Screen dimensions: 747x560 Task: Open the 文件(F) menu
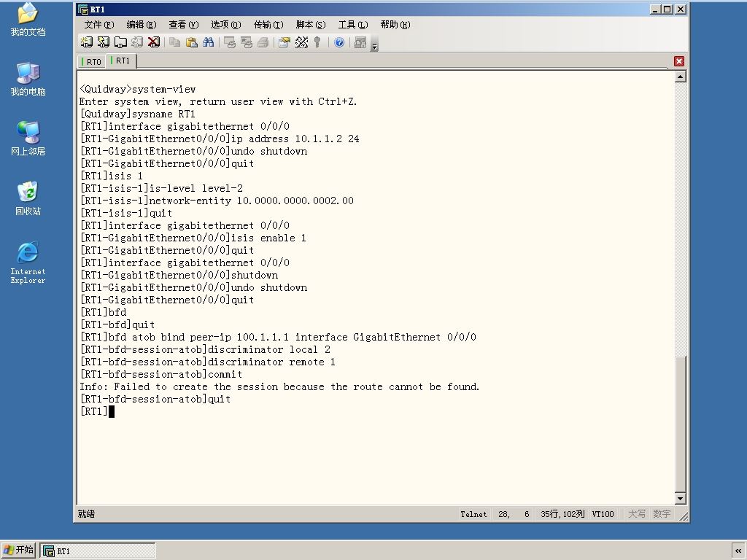(x=99, y=25)
